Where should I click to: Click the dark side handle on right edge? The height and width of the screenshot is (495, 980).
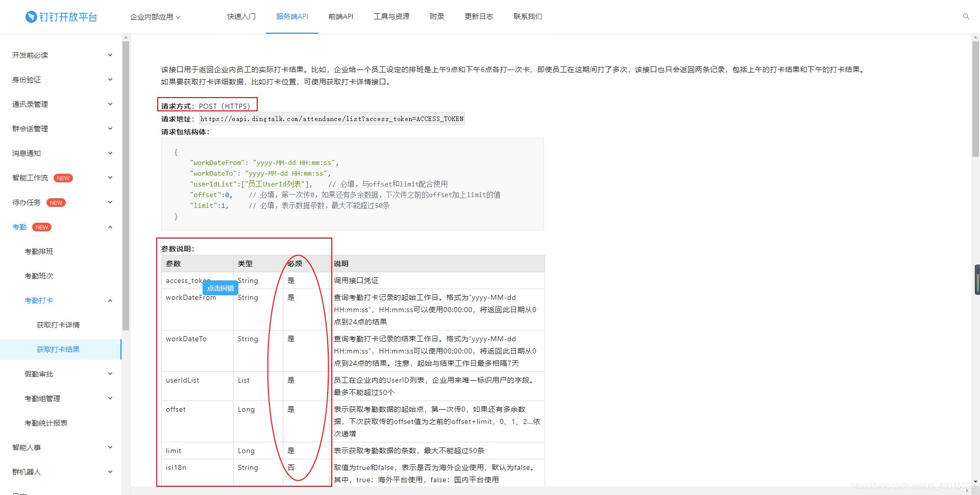point(977,279)
